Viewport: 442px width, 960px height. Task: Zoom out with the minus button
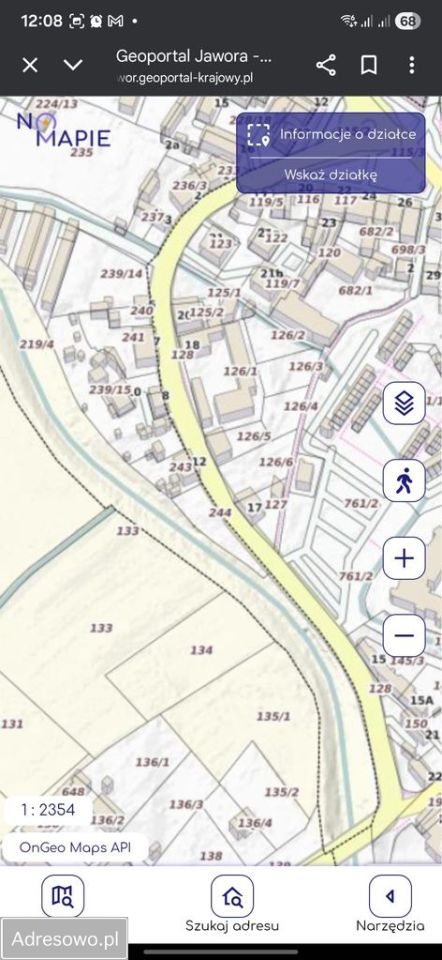click(404, 636)
